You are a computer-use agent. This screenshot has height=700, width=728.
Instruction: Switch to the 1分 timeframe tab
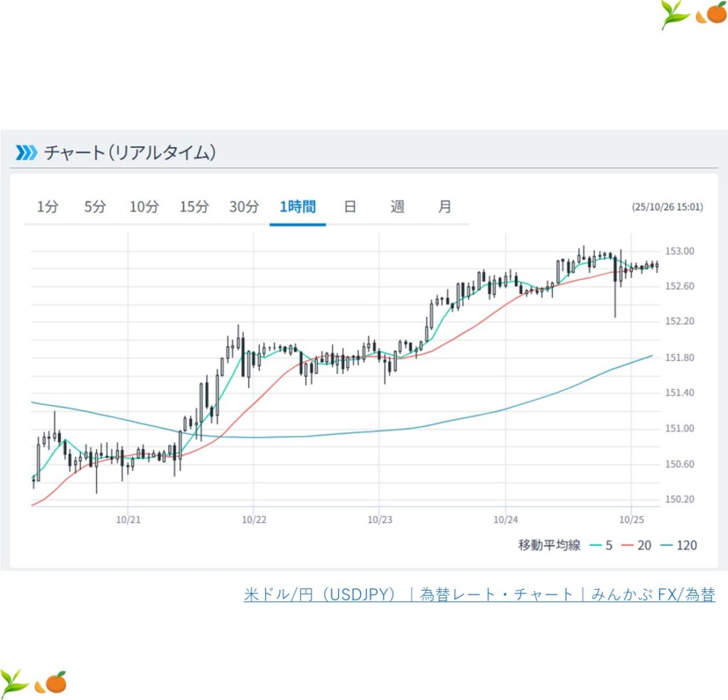pyautogui.click(x=48, y=207)
